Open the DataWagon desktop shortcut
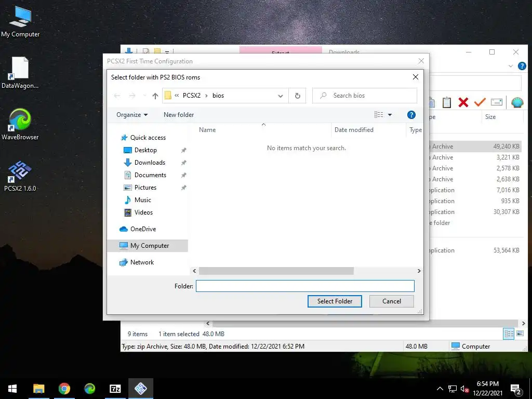The height and width of the screenshot is (399, 532). coord(20,73)
